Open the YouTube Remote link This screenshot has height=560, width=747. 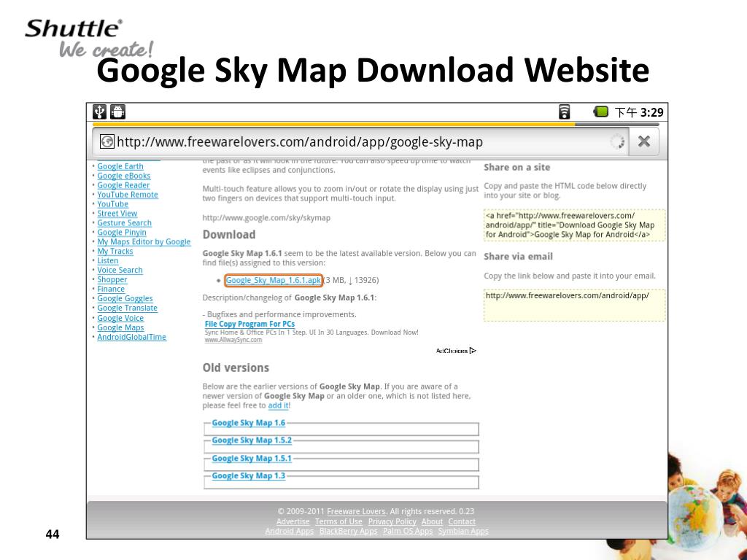pos(128,195)
